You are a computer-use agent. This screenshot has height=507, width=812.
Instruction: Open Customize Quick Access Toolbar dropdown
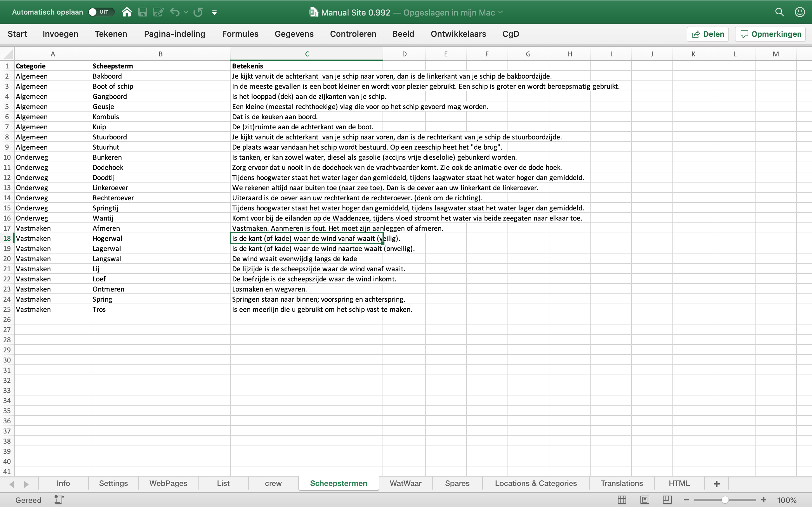[x=214, y=13]
